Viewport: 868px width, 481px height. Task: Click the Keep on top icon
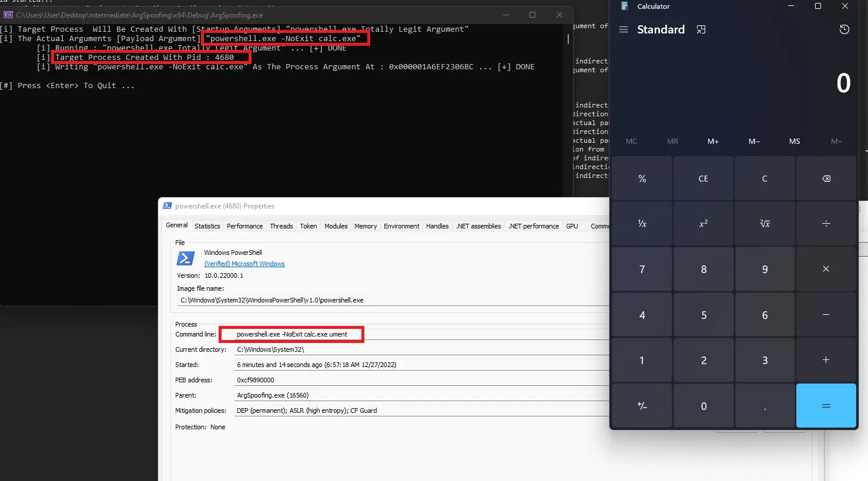click(x=701, y=29)
